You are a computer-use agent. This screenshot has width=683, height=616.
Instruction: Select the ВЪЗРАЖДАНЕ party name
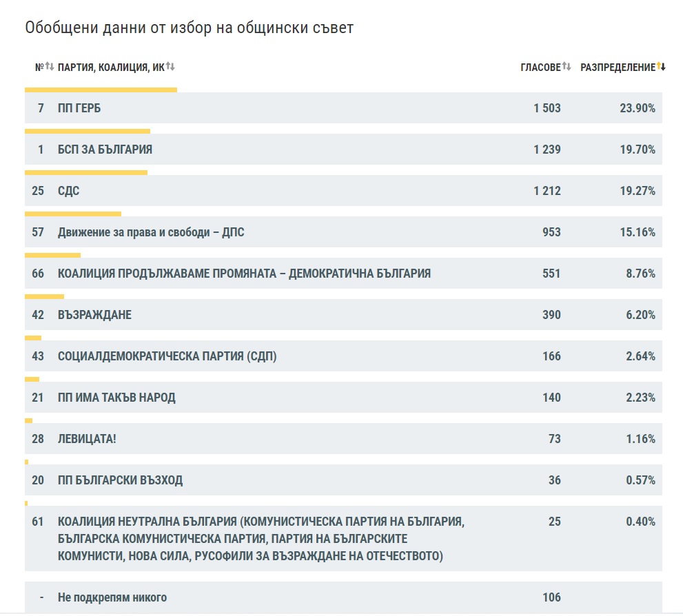[x=94, y=315]
